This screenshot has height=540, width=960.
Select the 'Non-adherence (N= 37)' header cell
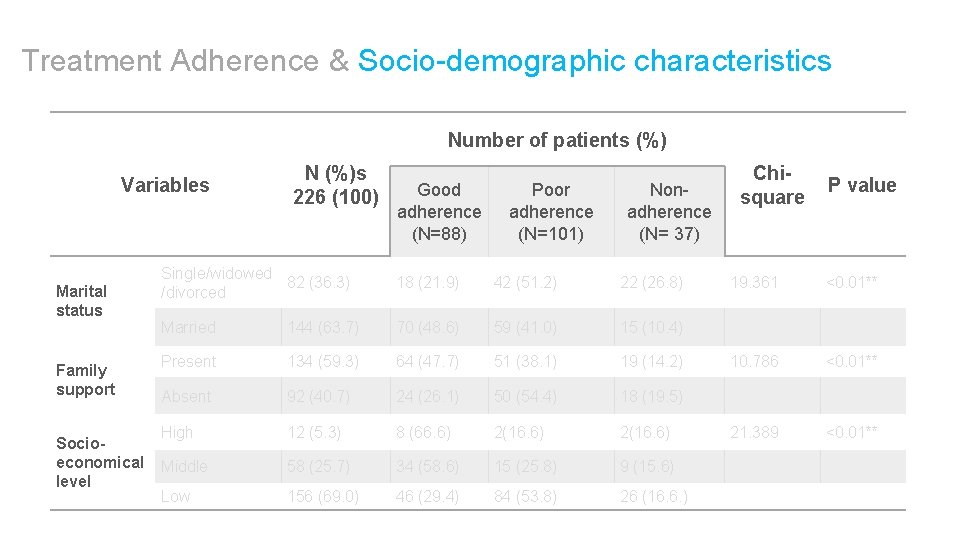point(669,212)
